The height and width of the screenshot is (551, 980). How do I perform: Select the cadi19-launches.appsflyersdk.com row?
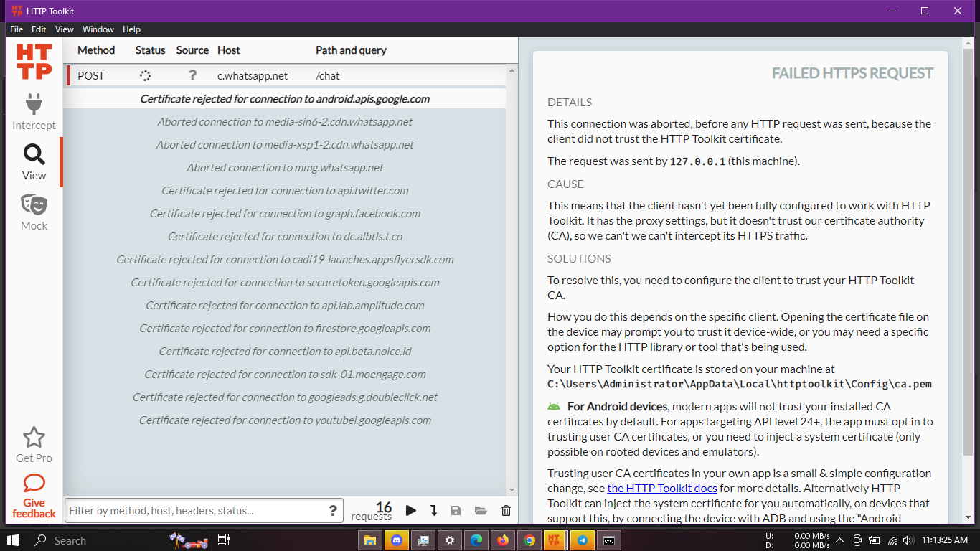coord(285,260)
